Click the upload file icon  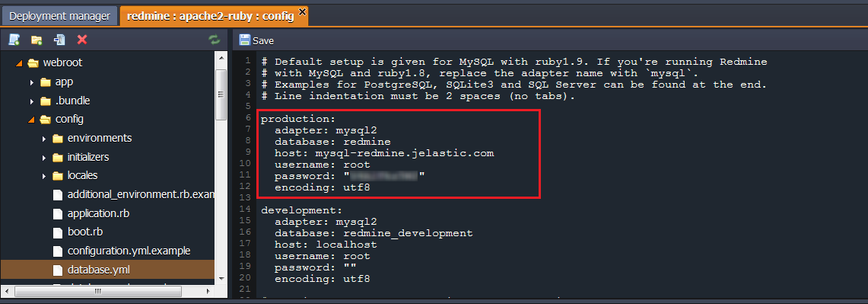[x=59, y=40]
